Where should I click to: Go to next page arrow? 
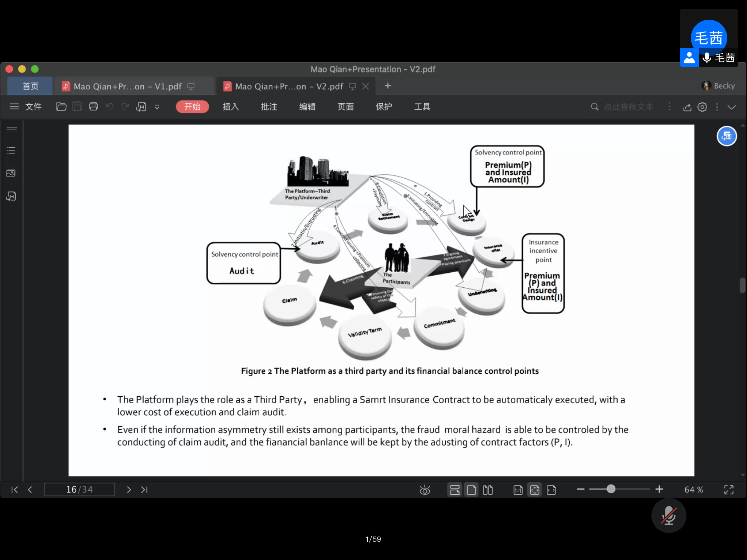tap(128, 490)
